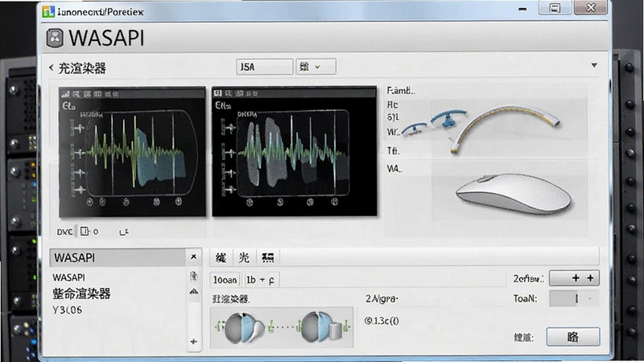The image size is (644, 362).
Task: Go back using the arrow beside 充渲染器
Action: point(52,68)
